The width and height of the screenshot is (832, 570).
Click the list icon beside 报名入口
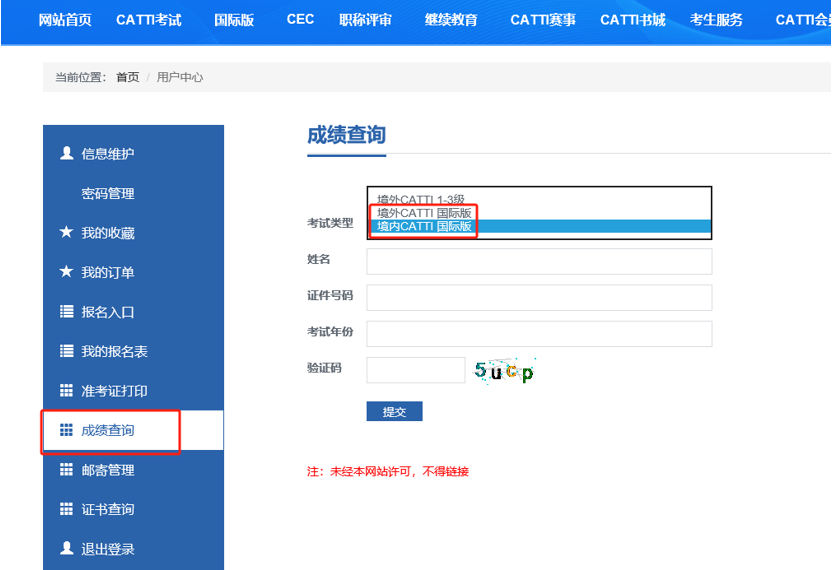coord(66,312)
